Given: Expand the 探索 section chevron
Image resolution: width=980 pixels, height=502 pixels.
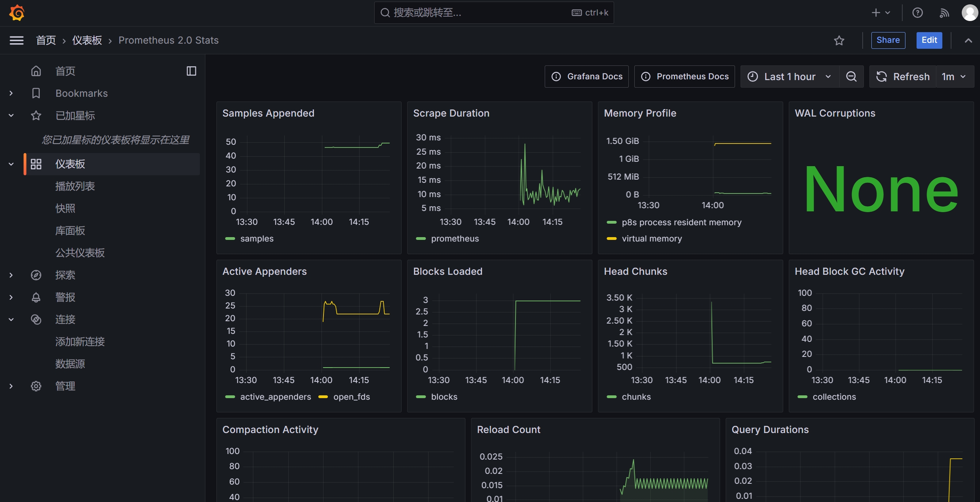Looking at the screenshot, I should pos(11,275).
